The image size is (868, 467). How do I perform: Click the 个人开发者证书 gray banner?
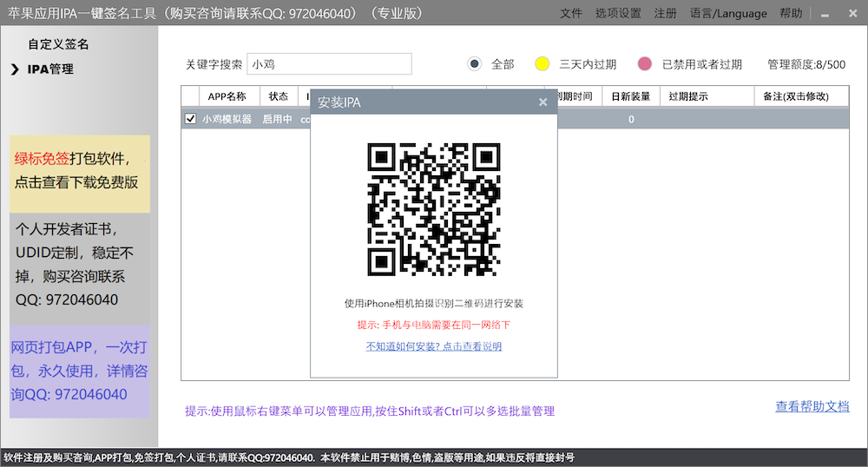coord(80,269)
